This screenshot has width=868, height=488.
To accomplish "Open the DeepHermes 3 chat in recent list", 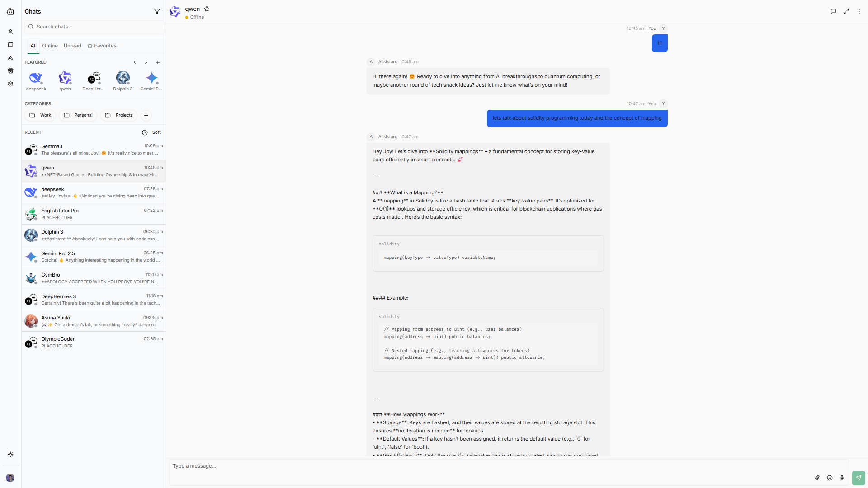I will tap(94, 300).
